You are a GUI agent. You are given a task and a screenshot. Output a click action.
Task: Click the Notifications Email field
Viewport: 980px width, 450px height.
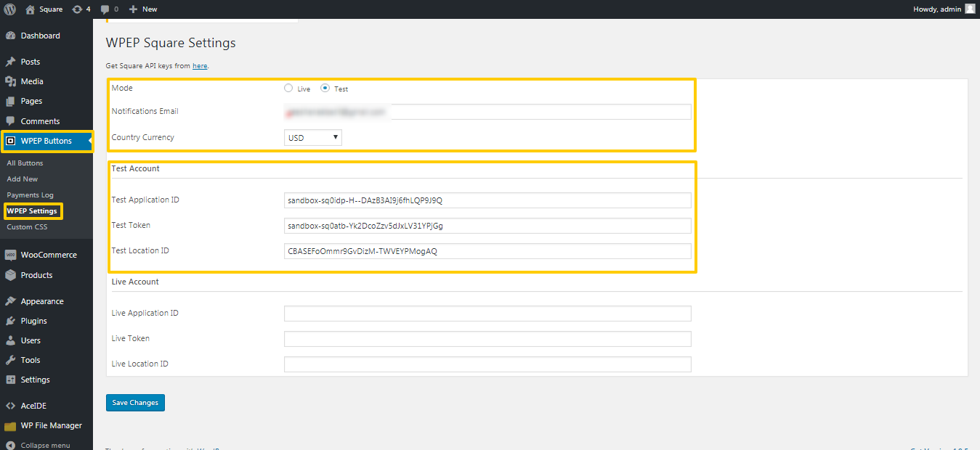coord(487,112)
